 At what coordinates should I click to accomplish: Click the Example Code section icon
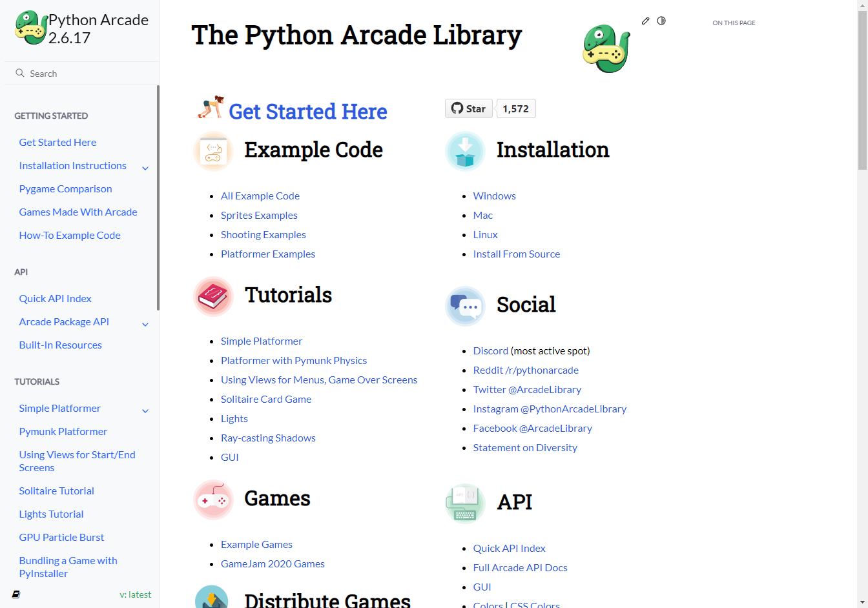click(213, 151)
